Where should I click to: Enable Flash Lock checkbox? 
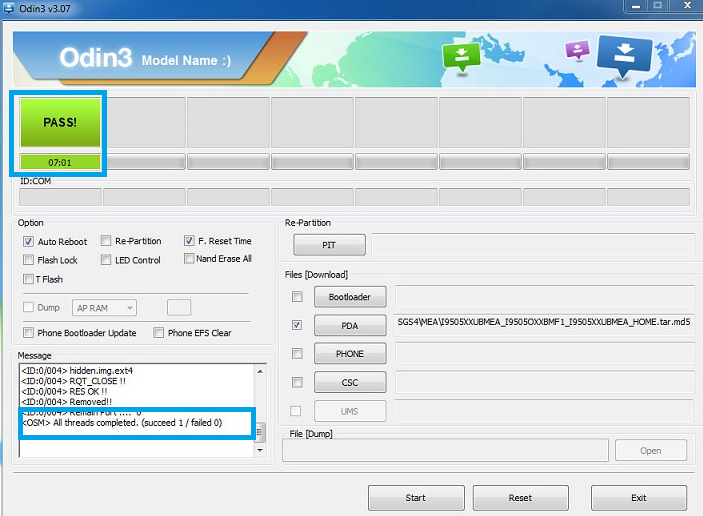tap(28, 260)
